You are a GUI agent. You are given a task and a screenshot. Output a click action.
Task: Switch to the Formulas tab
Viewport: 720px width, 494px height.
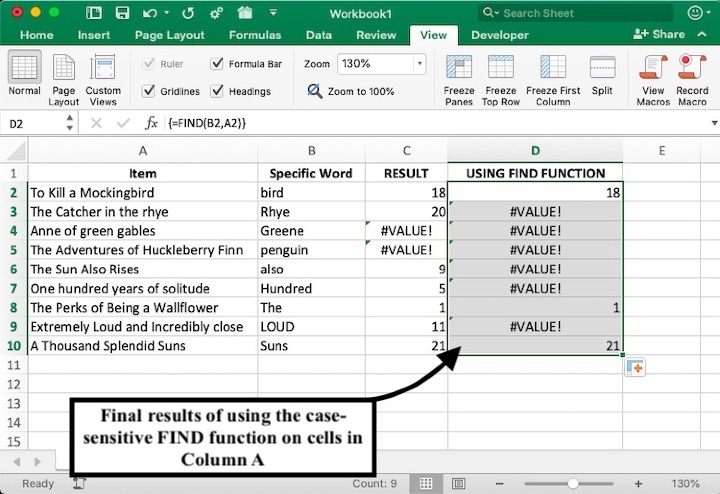(x=254, y=35)
